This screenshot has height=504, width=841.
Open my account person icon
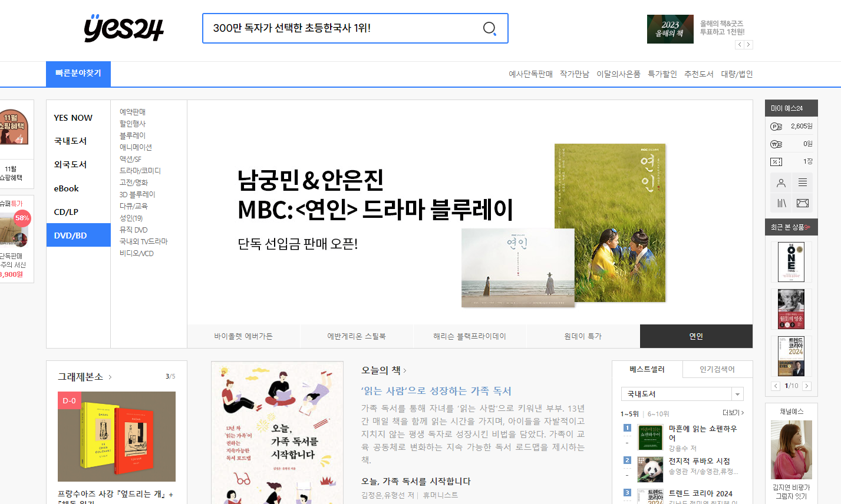click(781, 183)
